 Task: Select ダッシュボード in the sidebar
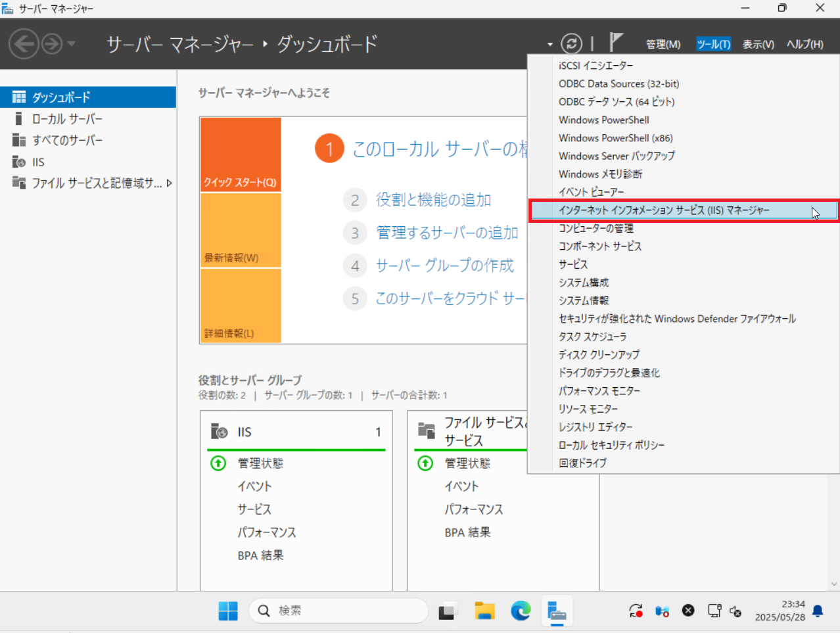pyautogui.click(x=88, y=97)
